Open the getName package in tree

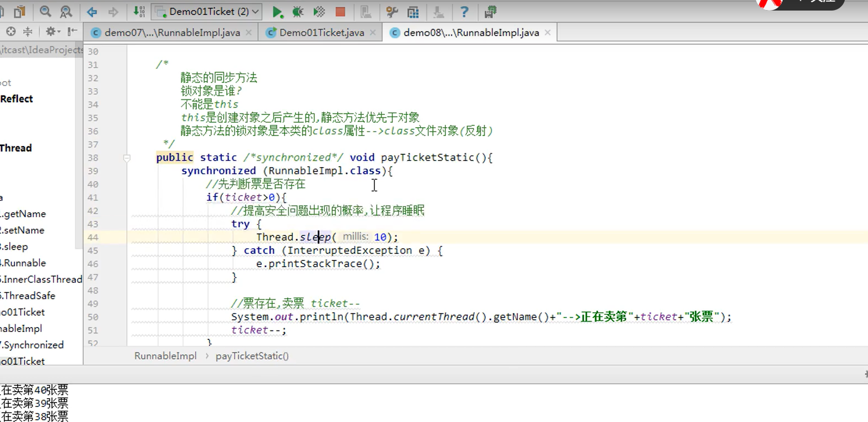(x=23, y=214)
